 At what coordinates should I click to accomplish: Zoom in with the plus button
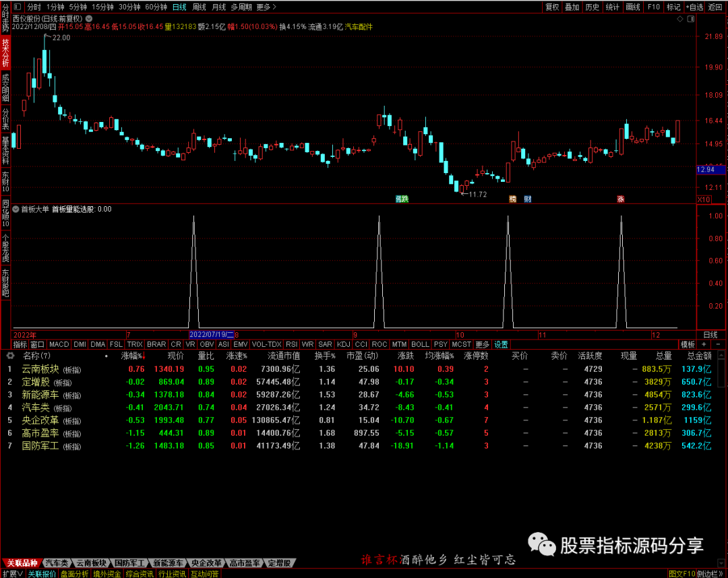coord(704,344)
